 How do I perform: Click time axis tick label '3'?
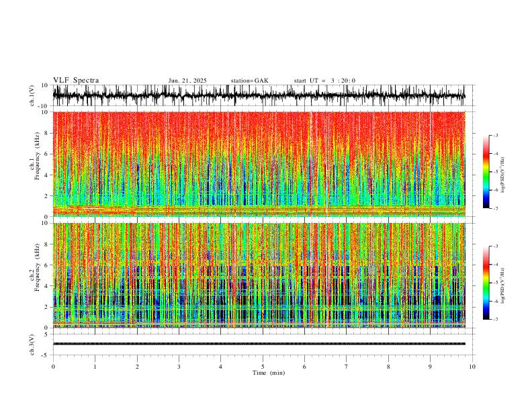click(x=179, y=367)
